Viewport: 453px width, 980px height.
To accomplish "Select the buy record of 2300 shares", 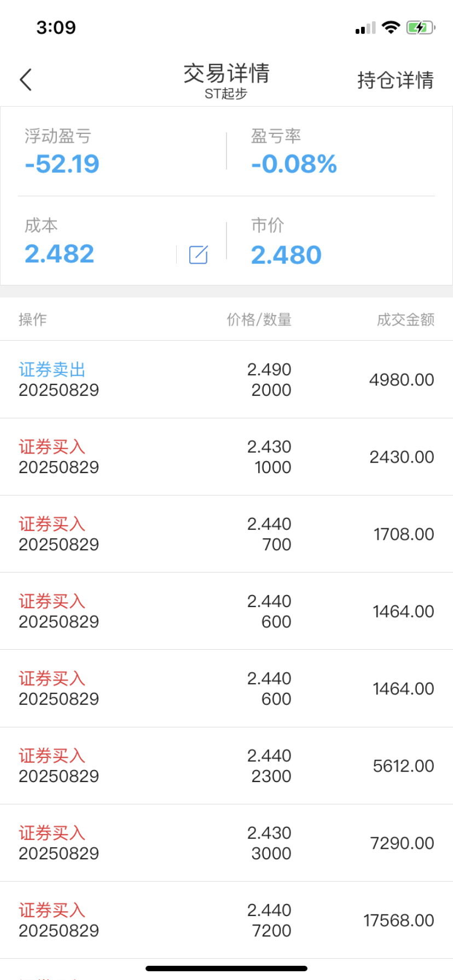I will (226, 766).
